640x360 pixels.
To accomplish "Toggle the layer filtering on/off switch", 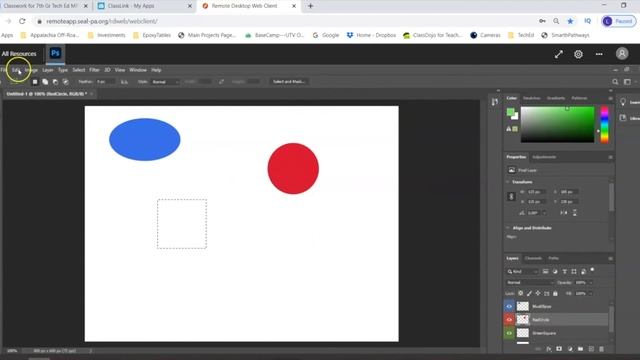I will [x=592, y=270].
